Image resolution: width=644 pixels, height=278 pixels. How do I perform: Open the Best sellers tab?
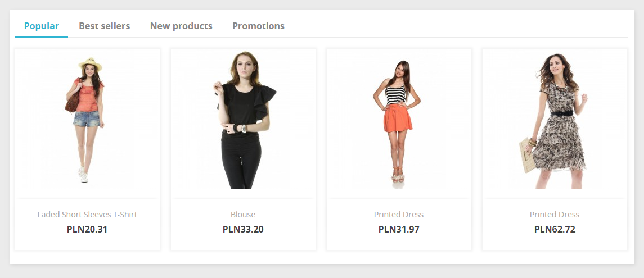104,26
